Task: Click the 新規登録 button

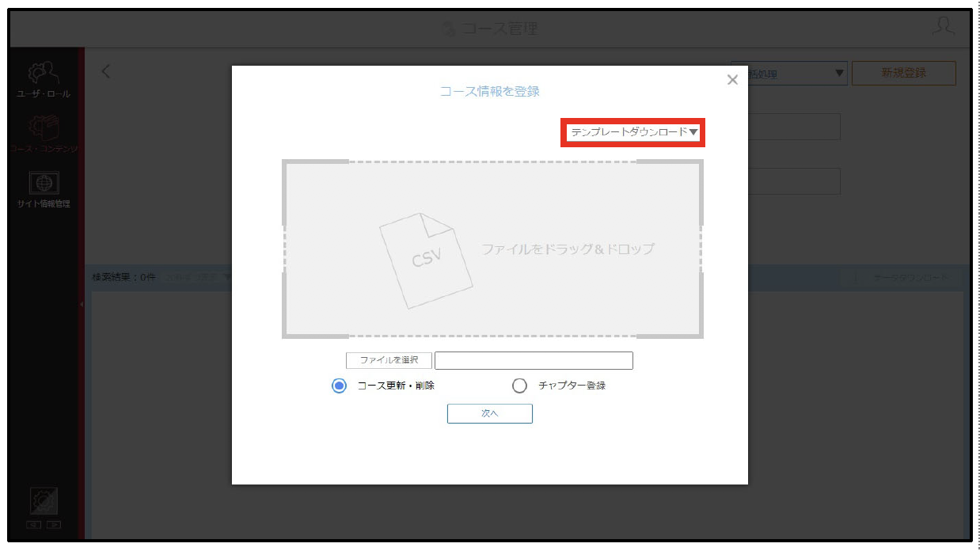Action: tap(904, 73)
